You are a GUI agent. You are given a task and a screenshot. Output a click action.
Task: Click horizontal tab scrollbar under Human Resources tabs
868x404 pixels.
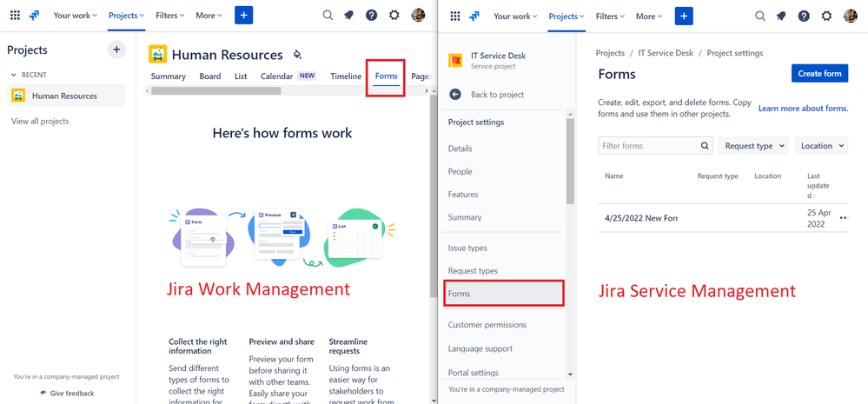click(215, 90)
